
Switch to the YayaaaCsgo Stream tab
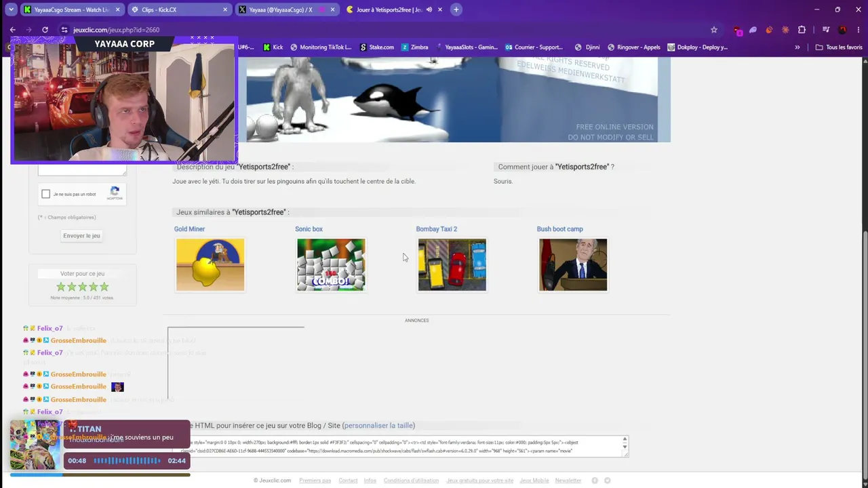(x=71, y=9)
